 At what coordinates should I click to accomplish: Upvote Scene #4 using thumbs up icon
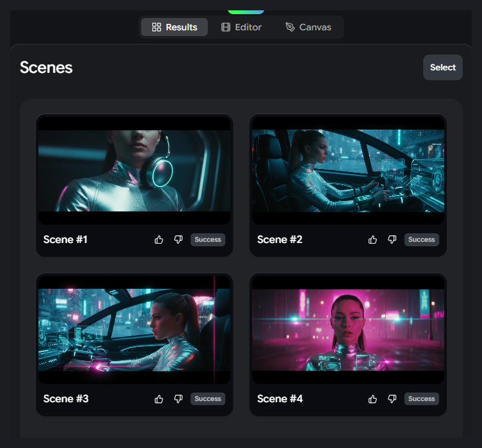(373, 399)
